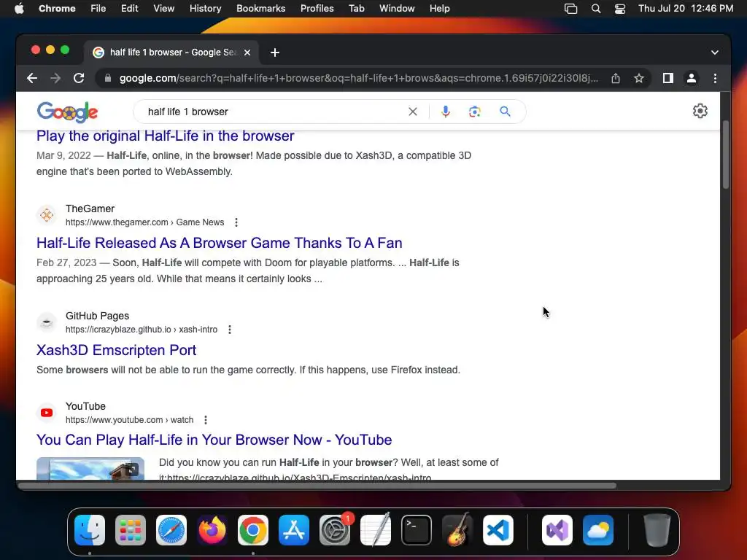
Task: Open the Chrome profile avatar
Action: pos(692,78)
